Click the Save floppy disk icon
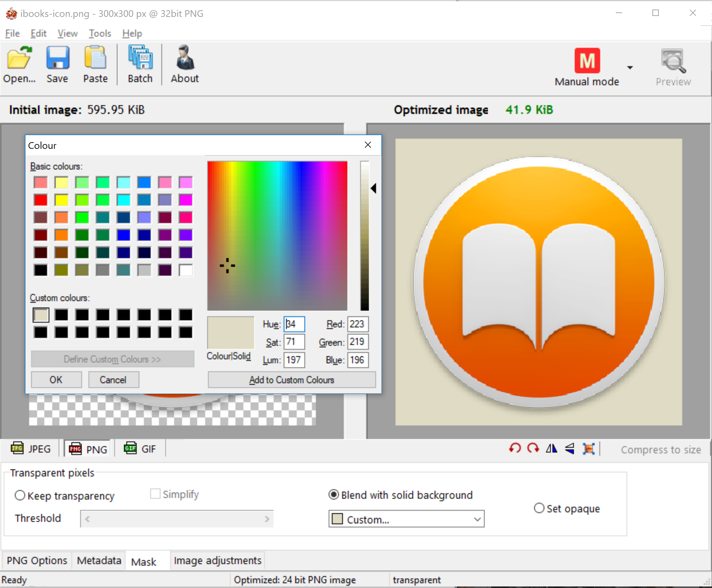 coord(57,58)
